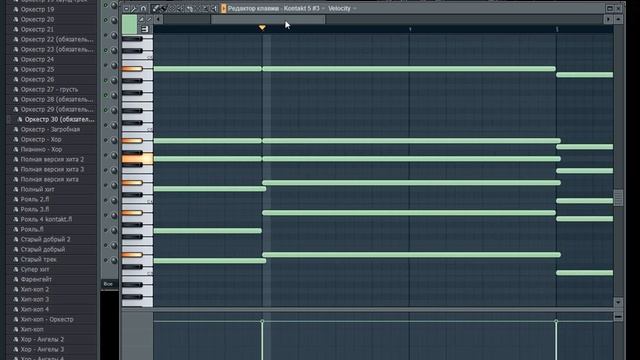
Task: Select 'Полная версия хита 3' in browser
Action: pos(52,169)
